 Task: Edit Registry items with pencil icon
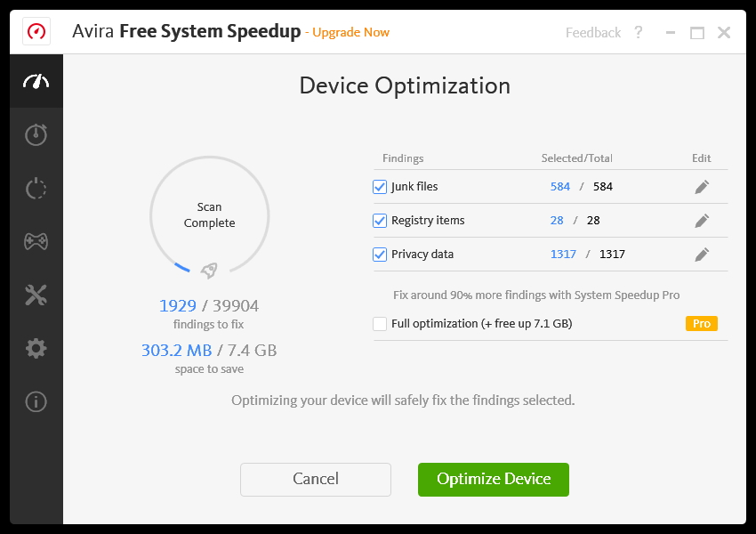tap(702, 221)
